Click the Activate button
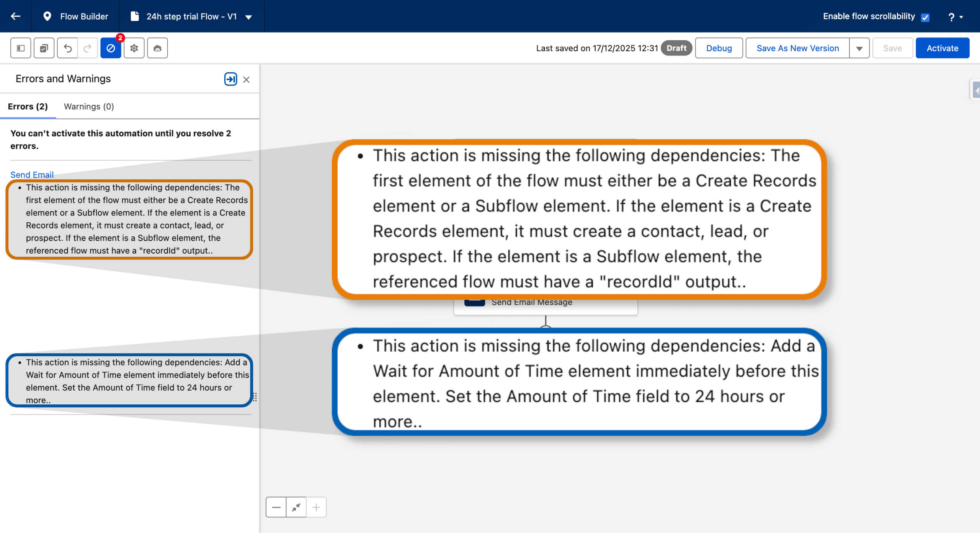This screenshot has width=980, height=533. pyautogui.click(x=942, y=48)
